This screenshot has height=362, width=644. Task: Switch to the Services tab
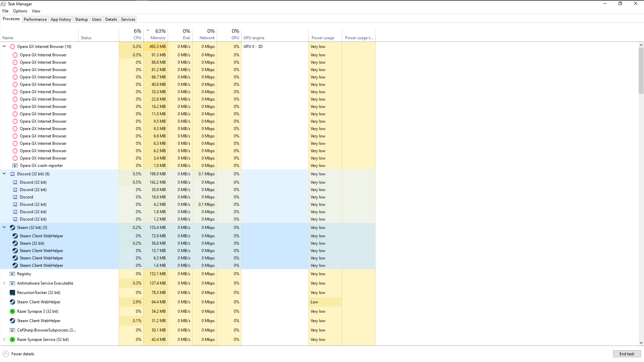pos(128,19)
